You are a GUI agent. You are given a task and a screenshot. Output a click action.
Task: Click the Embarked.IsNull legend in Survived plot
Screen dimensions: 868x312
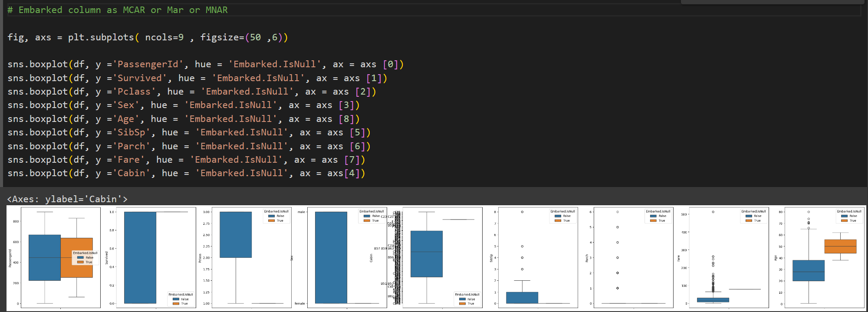click(181, 299)
